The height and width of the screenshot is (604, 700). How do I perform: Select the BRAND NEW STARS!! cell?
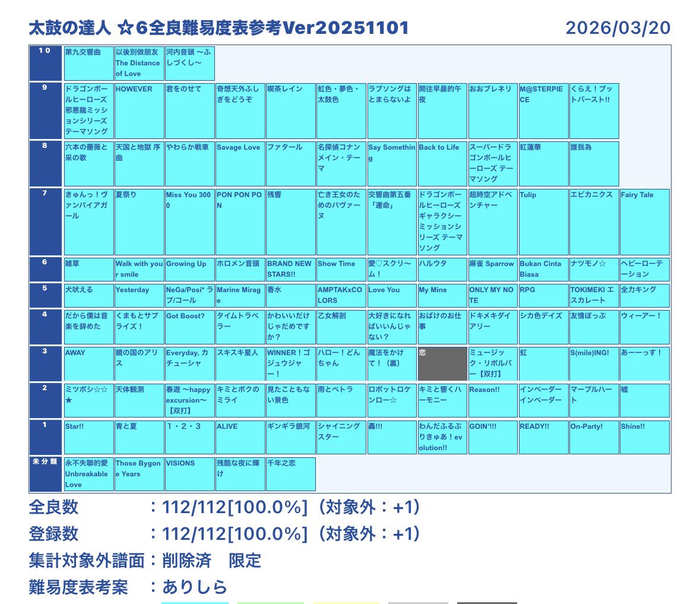pos(290,269)
